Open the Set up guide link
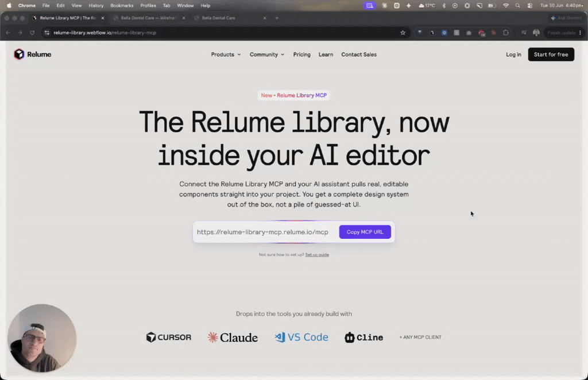The image size is (588, 380). (x=317, y=255)
